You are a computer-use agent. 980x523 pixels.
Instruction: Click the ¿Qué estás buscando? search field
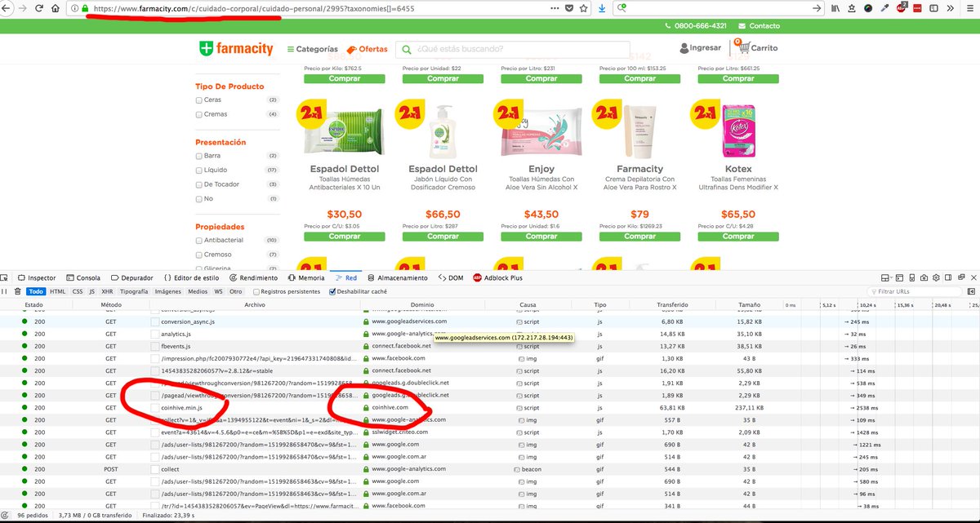coord(512,49)
